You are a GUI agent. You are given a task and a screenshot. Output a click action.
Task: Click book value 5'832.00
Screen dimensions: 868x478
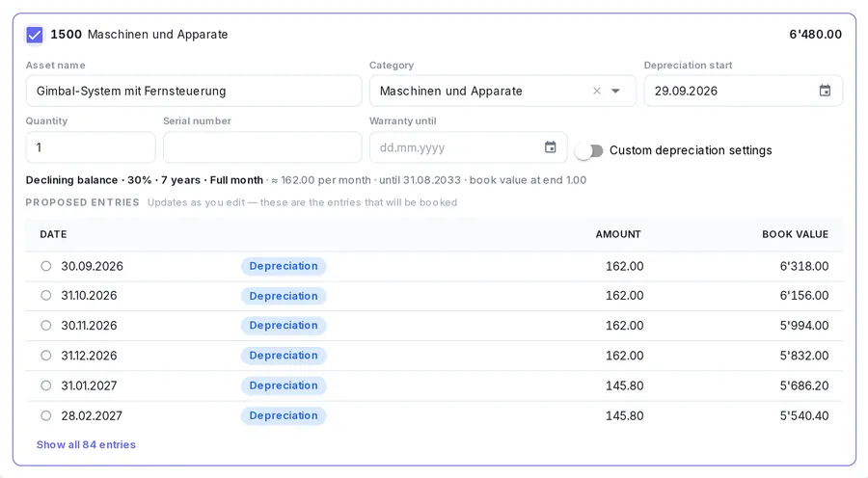click(804, 356)
